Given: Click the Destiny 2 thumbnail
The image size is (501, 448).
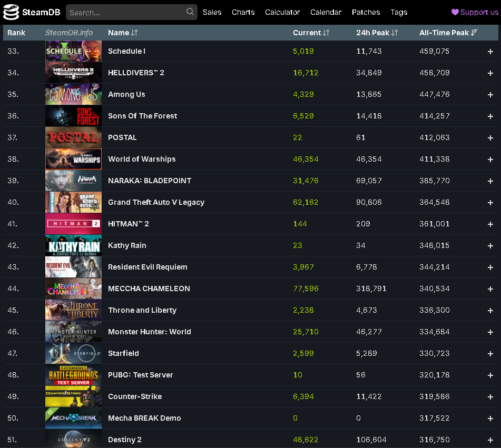Looking at the screenshot, I should (73, 439).
